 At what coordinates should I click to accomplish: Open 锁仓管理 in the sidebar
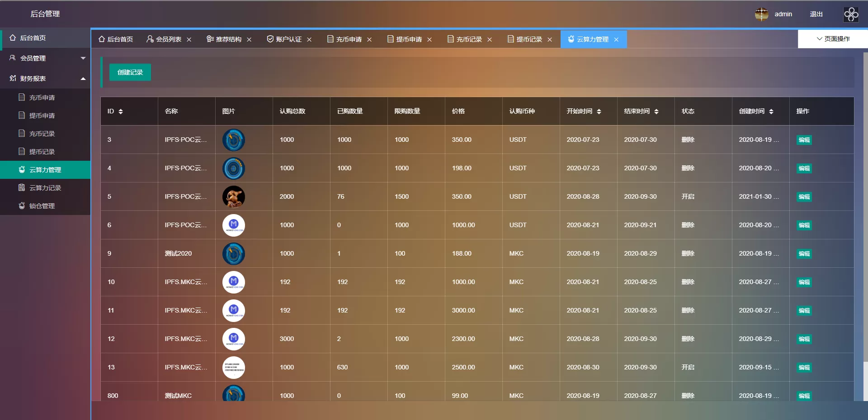point(42,206)
